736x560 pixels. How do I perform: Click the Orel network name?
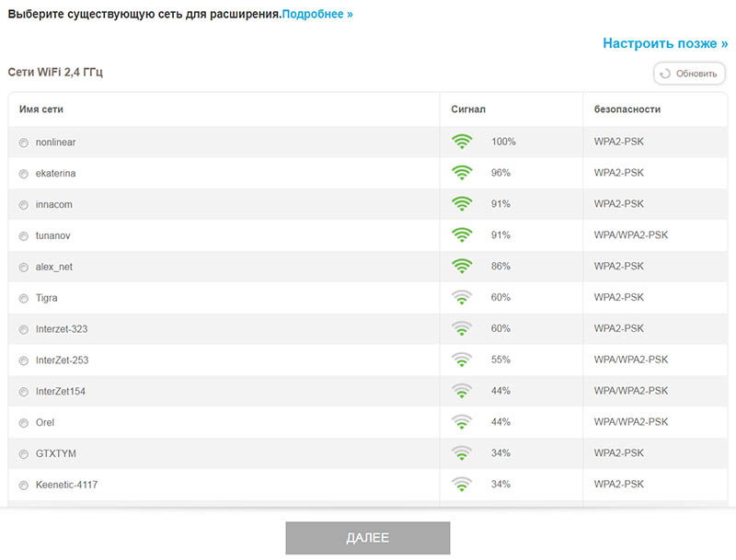point(45,422)
